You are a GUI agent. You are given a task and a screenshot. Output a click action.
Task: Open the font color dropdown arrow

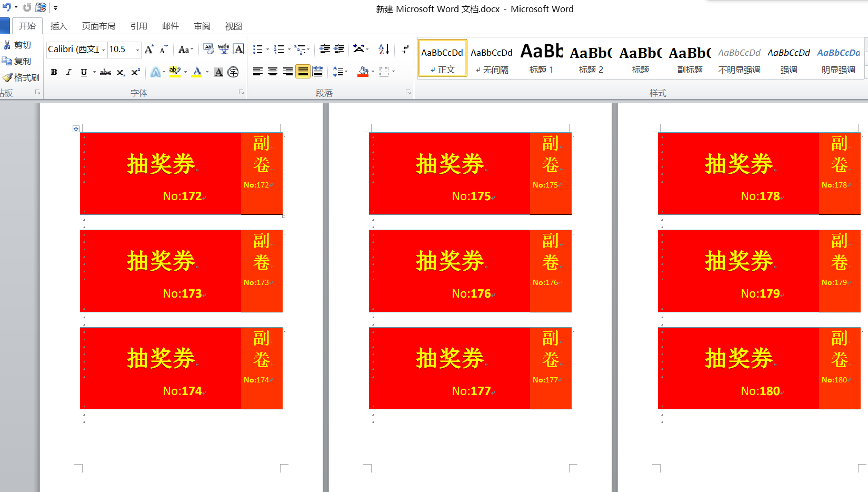coord(207,72)
